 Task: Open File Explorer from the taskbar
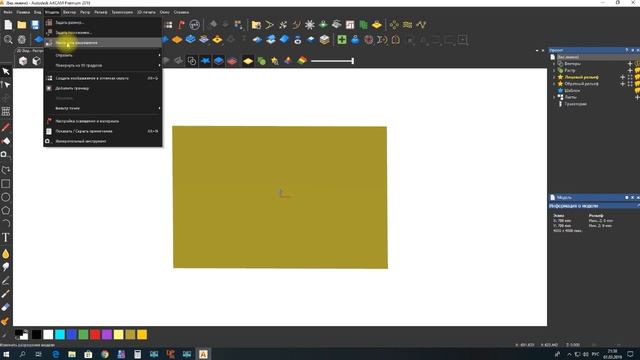72,354
